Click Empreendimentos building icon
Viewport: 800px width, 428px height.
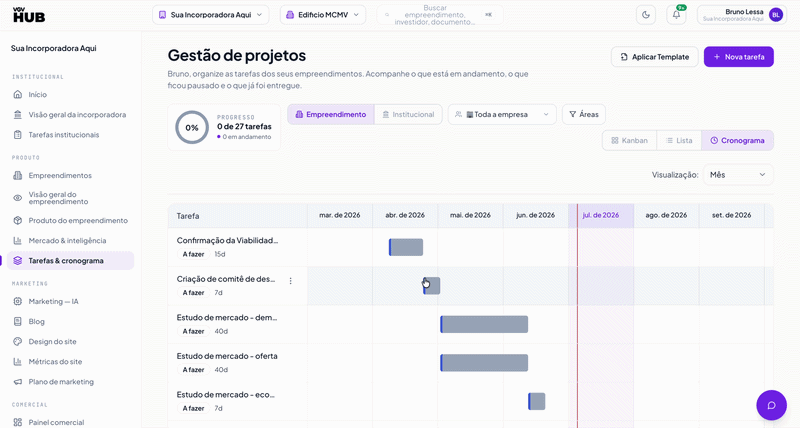[x=18, y=175]
